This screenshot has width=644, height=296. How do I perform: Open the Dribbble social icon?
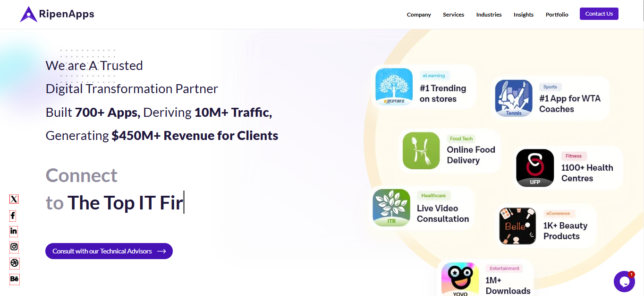[x=15, y=263]
